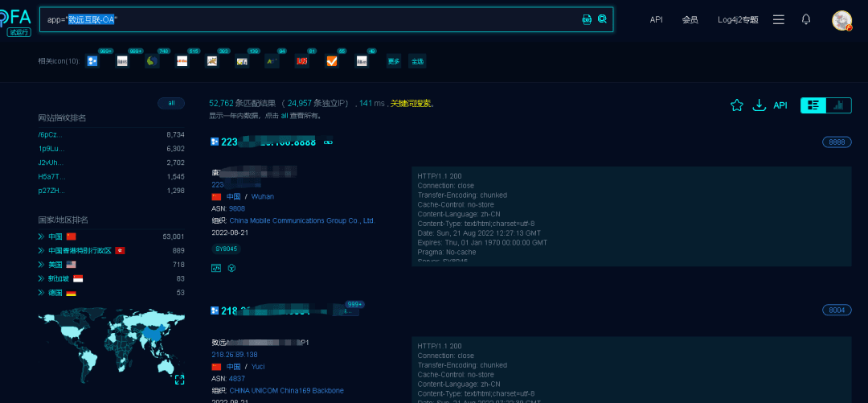This screenshot has width=868, height=403.
Task: Click the search magnifier icon in search box
Action: 602,19
